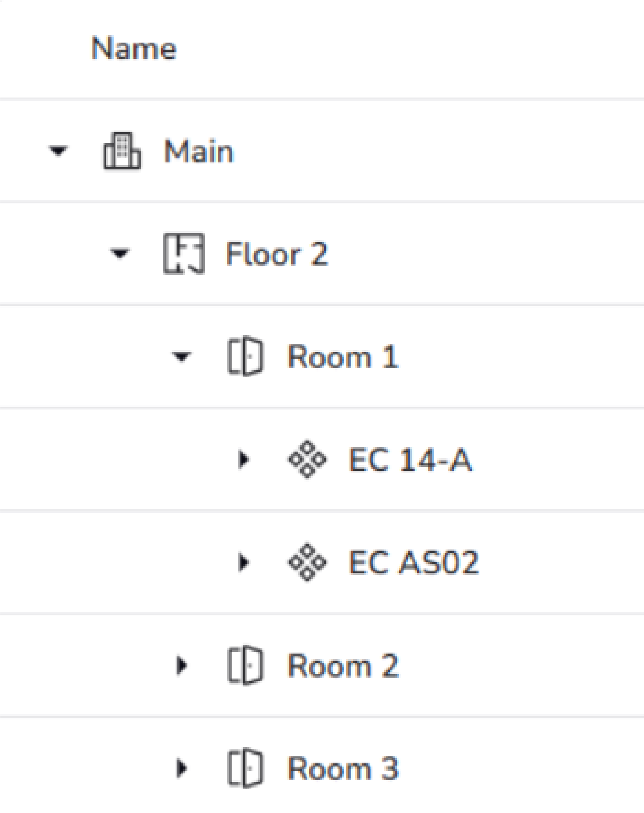Click the floor plan icon beside Floor 2
Viewport: 644px width, 813px height.
point(183,254)
